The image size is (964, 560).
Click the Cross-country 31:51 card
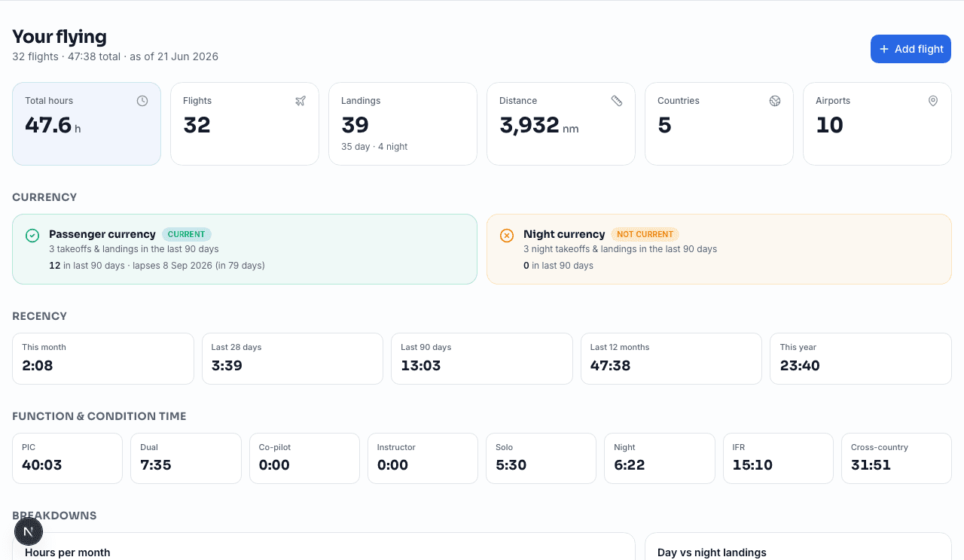tap(896, 458)
